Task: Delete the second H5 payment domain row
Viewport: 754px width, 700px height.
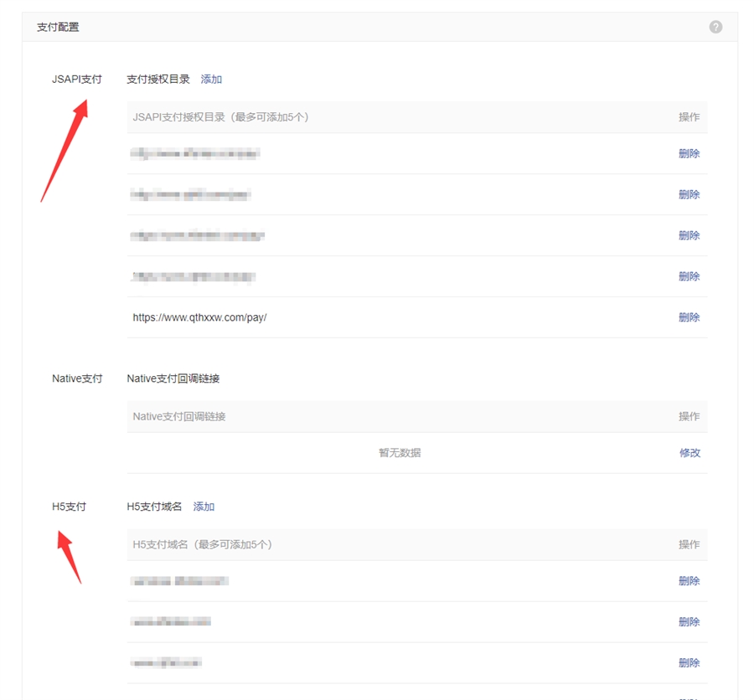Action: click(689, 622)
